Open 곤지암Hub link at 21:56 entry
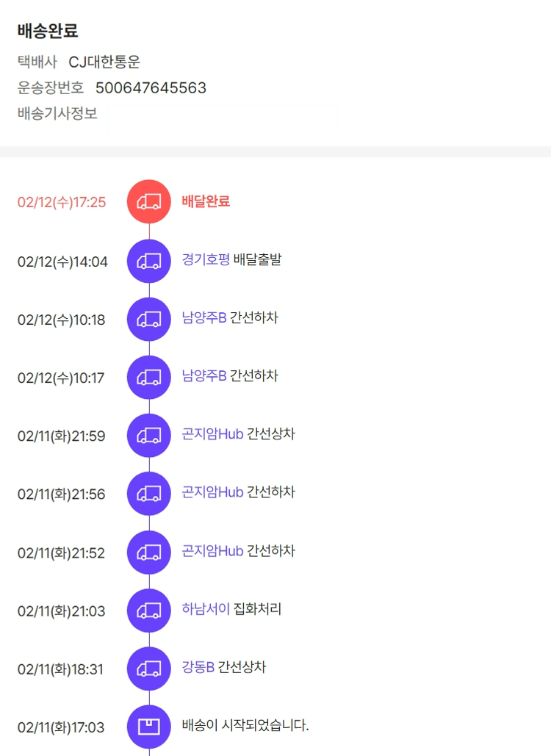This screenshot has width=551, height=756. (212, 492)
